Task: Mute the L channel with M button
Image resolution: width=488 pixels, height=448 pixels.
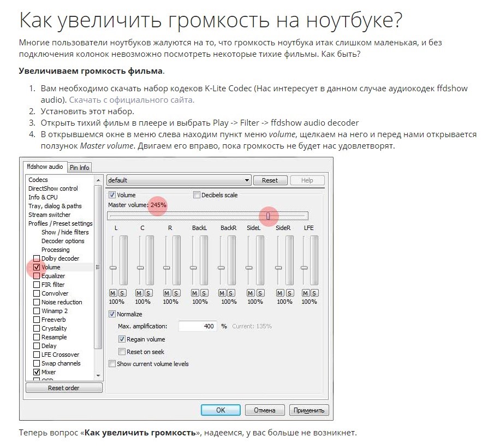Action: [x=112, y=293]
